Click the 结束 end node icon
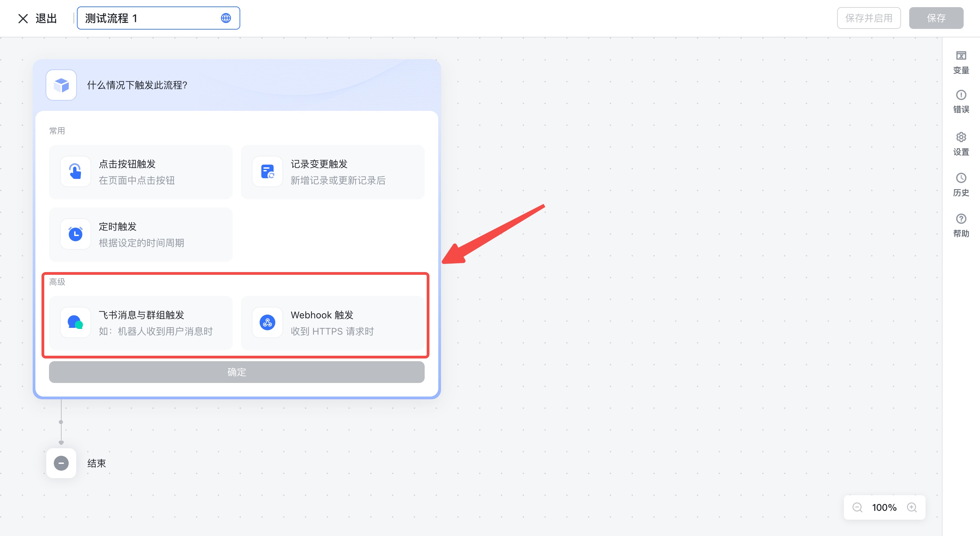The image size is (980, 536). 61,463
